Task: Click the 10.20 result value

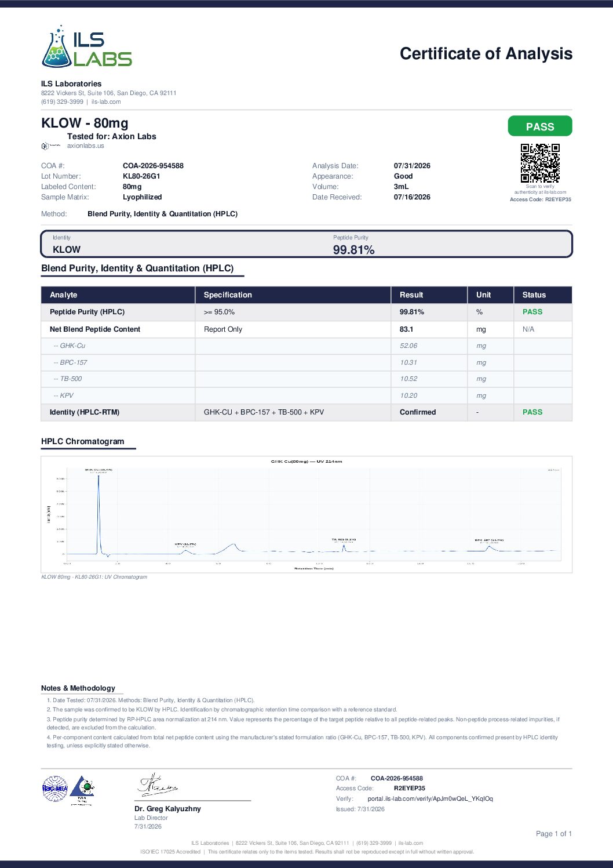Action: pos(408,396)
